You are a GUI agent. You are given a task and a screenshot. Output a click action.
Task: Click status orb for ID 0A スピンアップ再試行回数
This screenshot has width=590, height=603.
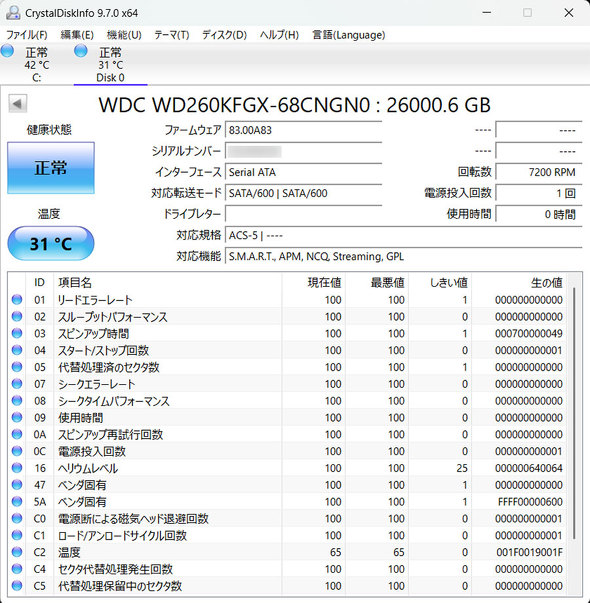17,434
